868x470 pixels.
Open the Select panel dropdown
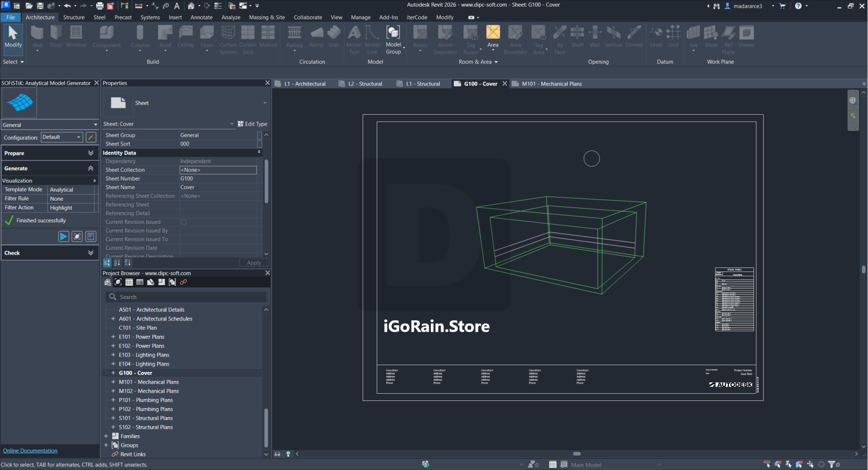pyautogui.click(x=13, y=62)
